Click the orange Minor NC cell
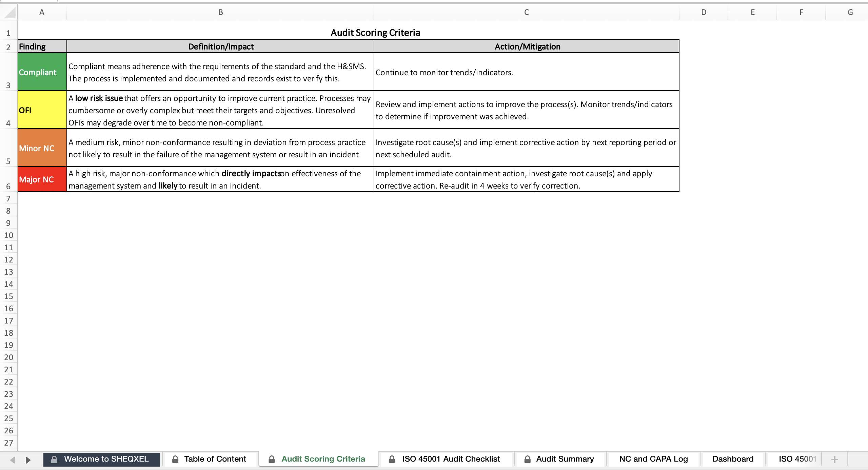 pyautogui.click(x=42, y=148)
